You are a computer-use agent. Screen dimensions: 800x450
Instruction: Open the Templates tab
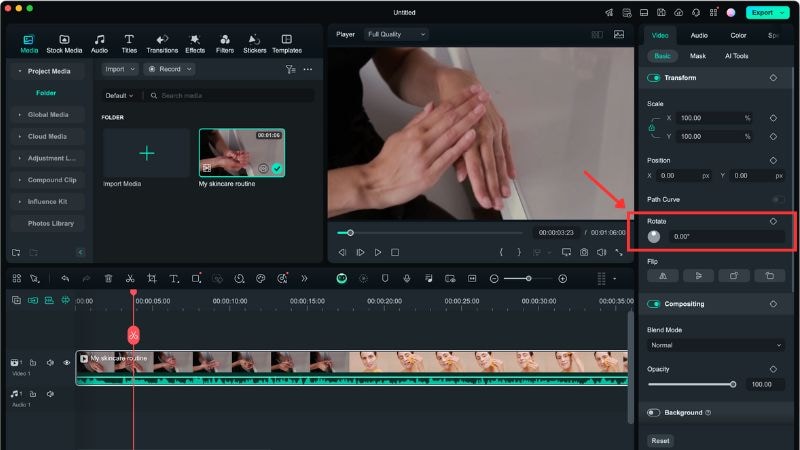click(x=287, y=44)
